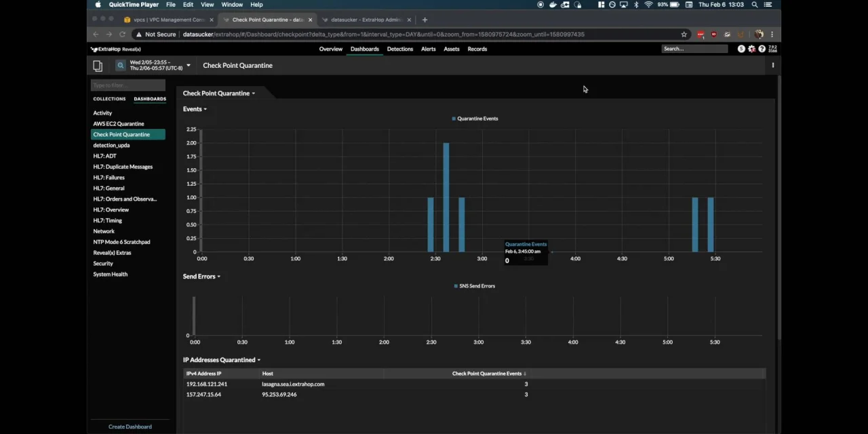This screenshot has height=434, width=868.
Task: Click the browser reload icon
Action: (x=123, y=35)
